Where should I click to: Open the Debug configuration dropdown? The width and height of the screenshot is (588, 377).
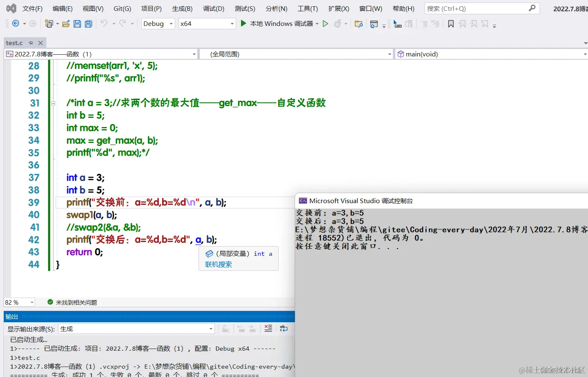point(171,24)
